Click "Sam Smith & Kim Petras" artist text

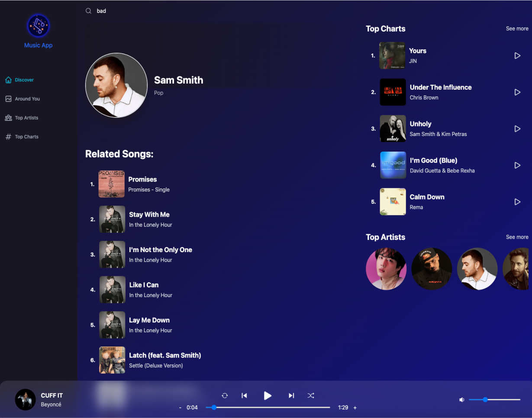coord(438,134)
